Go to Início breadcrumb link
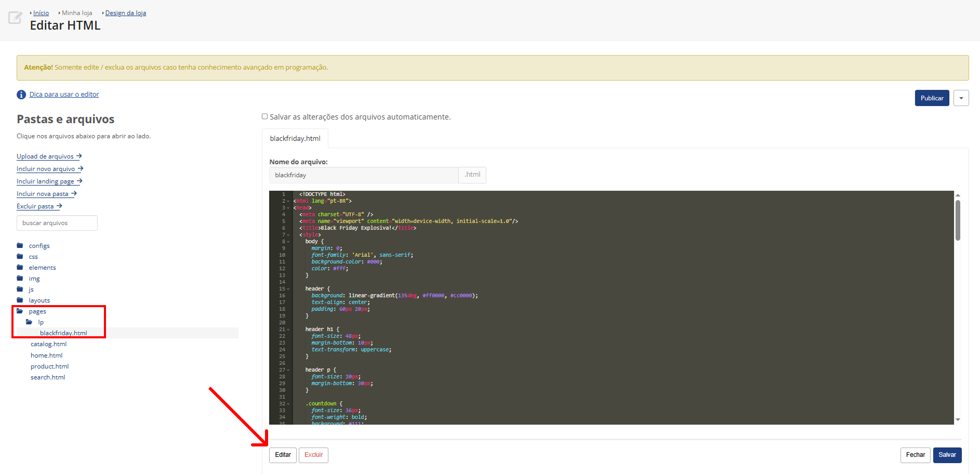The image size is (980, 474). pyautogui.click(x=41, y=13)
